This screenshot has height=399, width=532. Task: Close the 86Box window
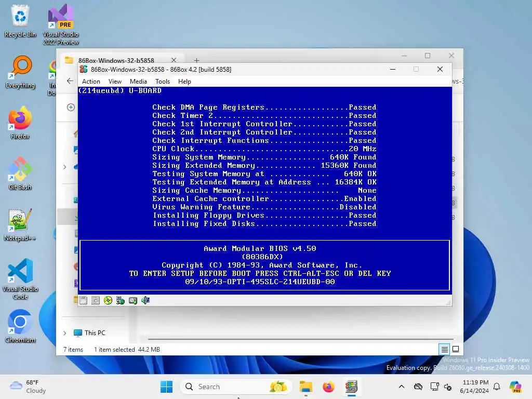coord(440,69)
